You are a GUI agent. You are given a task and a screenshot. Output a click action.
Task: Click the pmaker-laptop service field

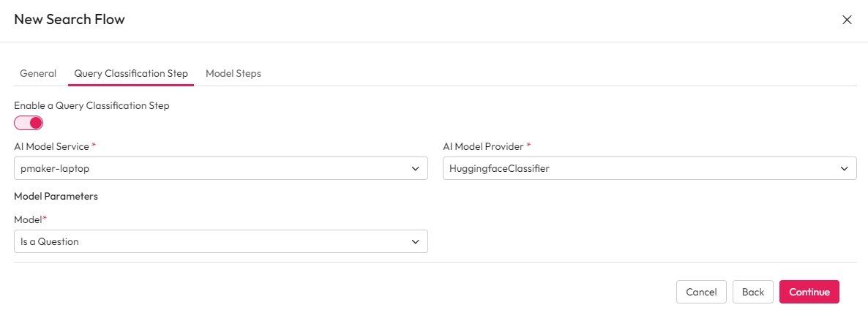[x=212, y=168]
